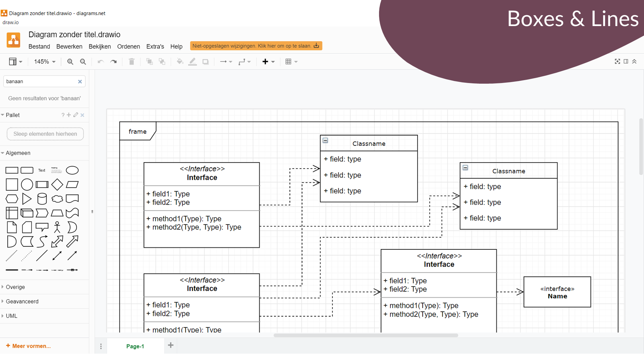The image size is (644, 362).
Task: Collapse the first Classname container
Action: point(326,140)
